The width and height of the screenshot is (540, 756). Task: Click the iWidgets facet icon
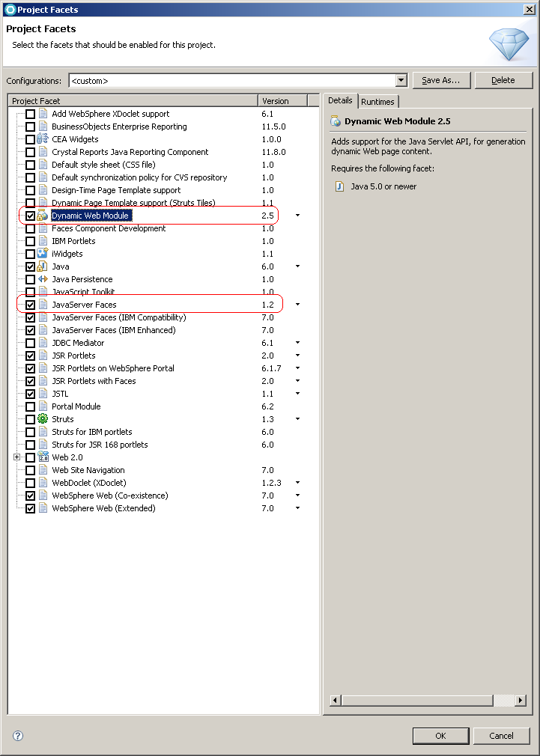43,254
